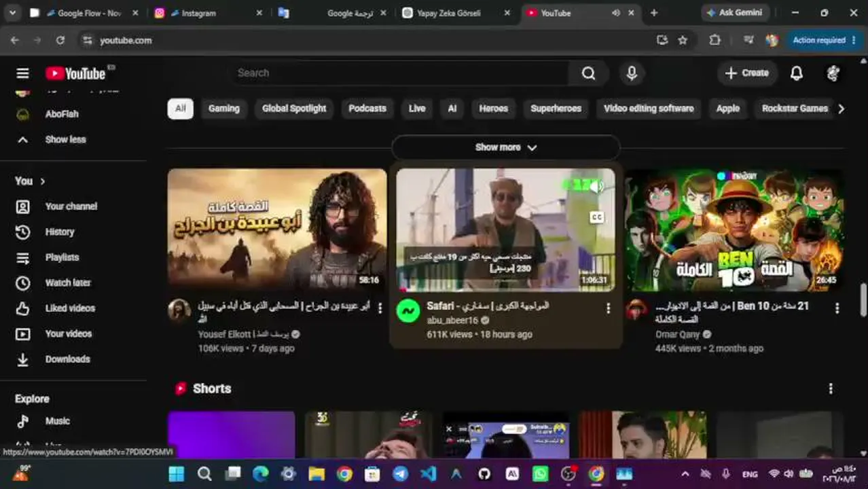Open the Ben 10 video thumbnail
This screenshot has height=489, width=868.
(734, 230)
